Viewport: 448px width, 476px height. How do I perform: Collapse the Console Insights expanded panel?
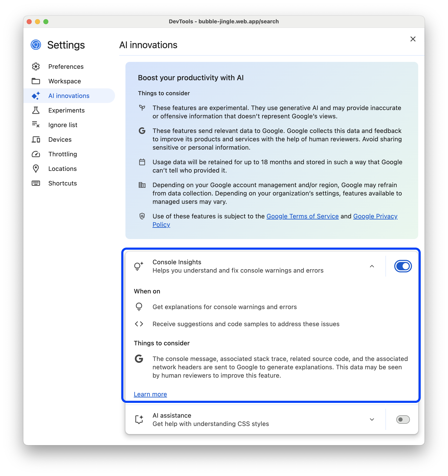click(x=372, y=266)
